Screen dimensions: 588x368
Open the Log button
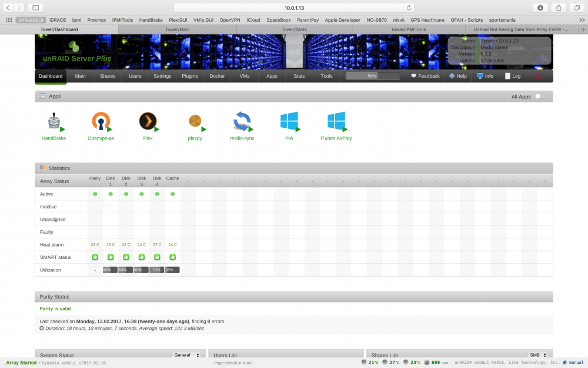513,76
